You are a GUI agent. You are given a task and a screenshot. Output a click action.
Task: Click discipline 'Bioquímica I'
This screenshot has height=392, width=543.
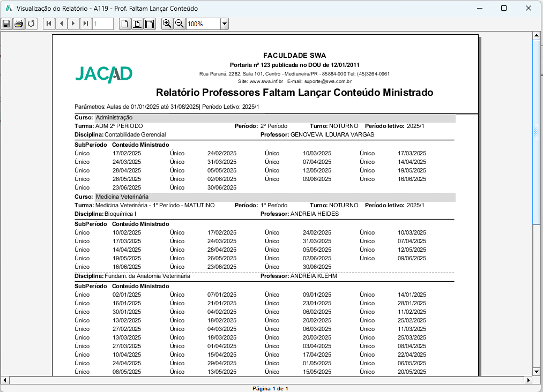(120, 214)
